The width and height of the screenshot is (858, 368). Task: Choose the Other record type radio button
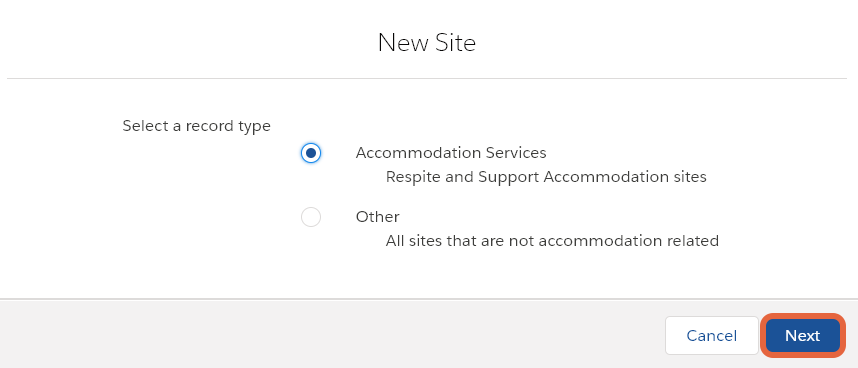(x=311, y=217)
